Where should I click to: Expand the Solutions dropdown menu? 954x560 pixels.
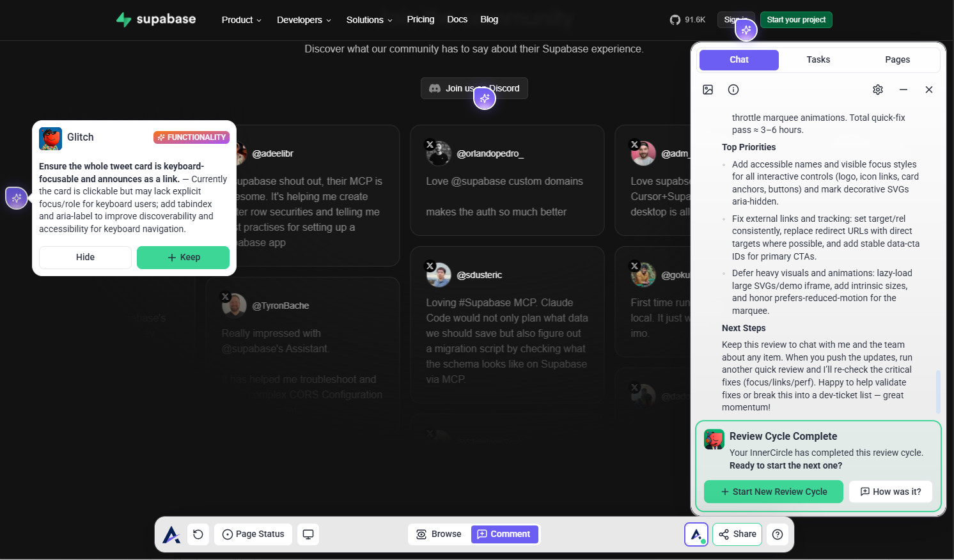369,20
